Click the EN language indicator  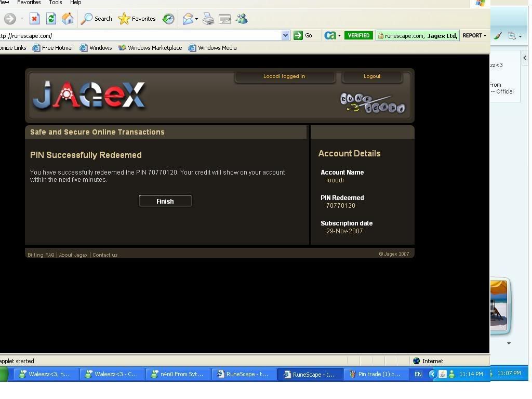point(418,374)
